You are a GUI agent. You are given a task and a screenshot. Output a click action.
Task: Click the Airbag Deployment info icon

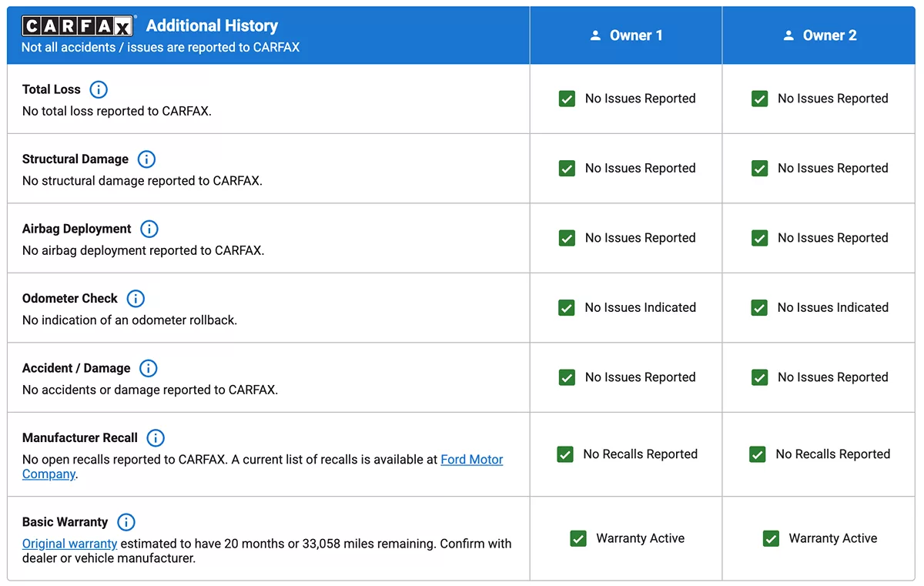point(149,229)
